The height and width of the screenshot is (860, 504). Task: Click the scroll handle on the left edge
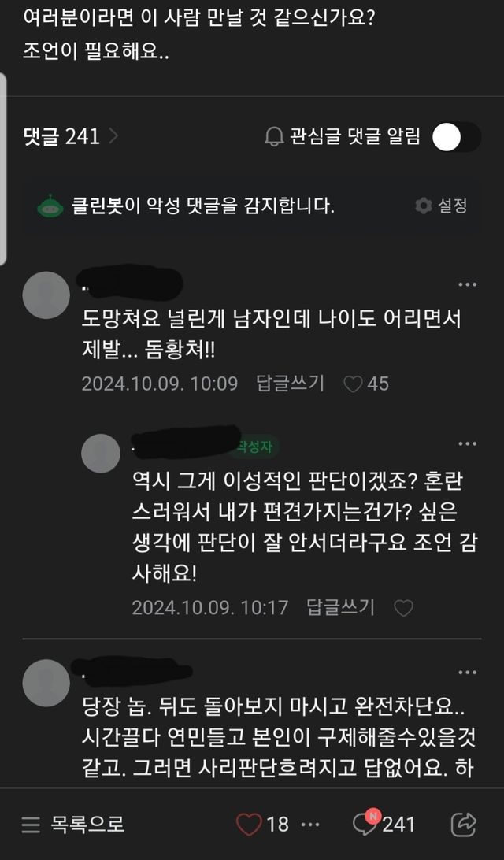(2, 169)
